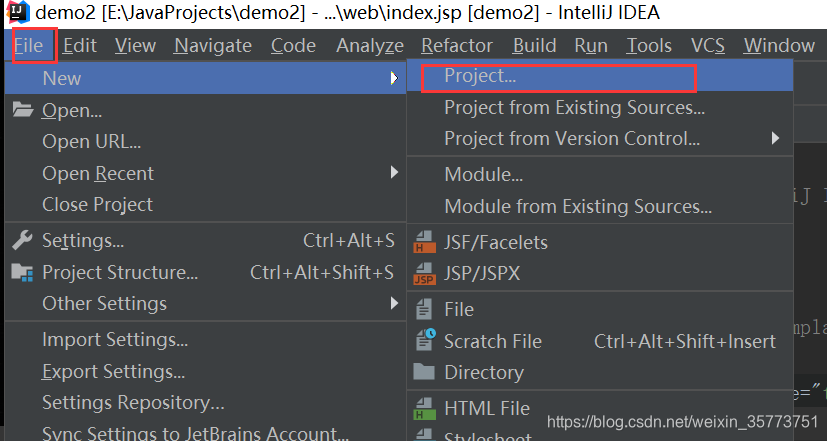Select Project from Version Control...
Screen dimensions: 827x441
600,138
